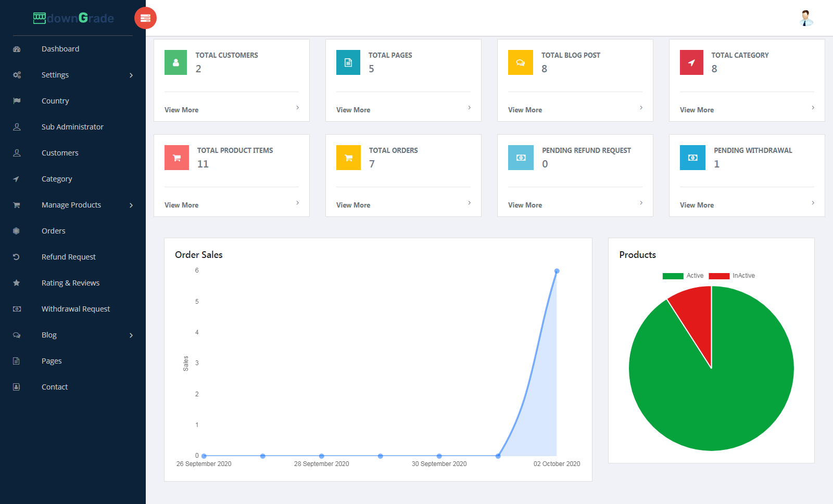
Task: Click View More under Total Customers
Action: [x=181, y=110]
